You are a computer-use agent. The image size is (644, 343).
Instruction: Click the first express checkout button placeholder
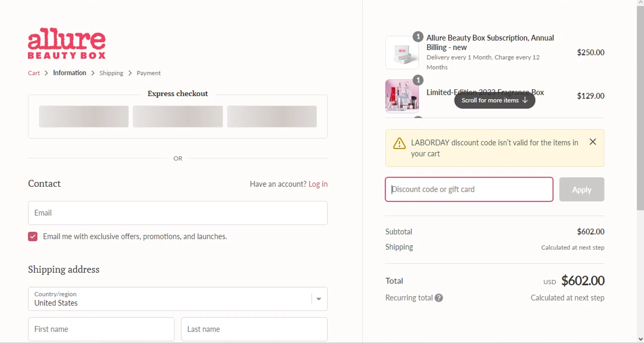[84, 116]
